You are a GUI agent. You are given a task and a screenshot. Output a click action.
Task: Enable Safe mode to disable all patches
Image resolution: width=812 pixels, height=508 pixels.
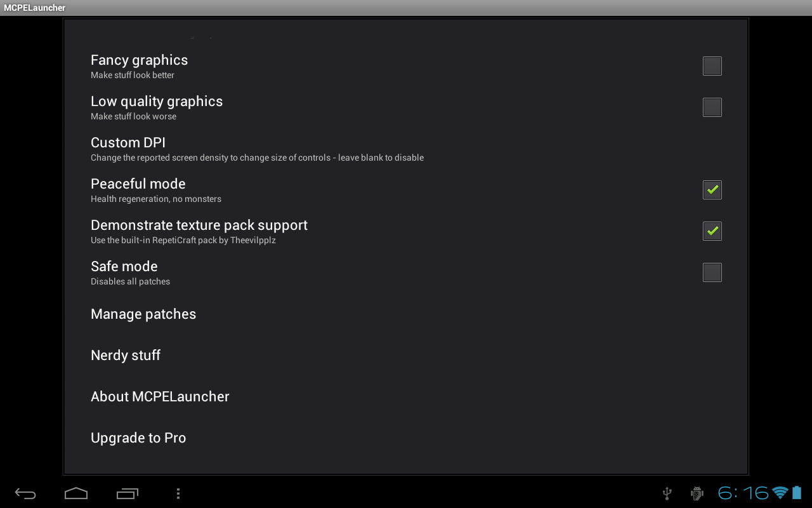712,272
